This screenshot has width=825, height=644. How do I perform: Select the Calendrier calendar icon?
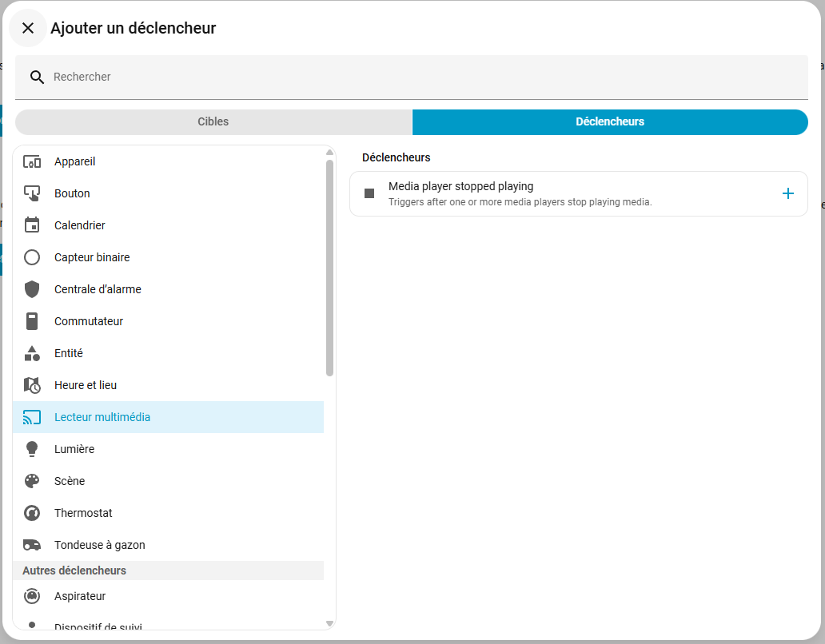32,225
